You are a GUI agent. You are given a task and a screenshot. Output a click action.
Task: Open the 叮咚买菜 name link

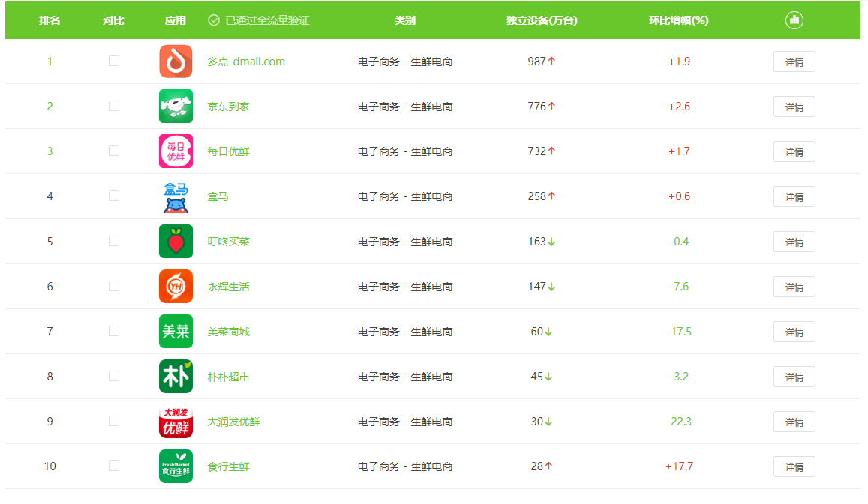pyautogui.click(x=228, y=241)
